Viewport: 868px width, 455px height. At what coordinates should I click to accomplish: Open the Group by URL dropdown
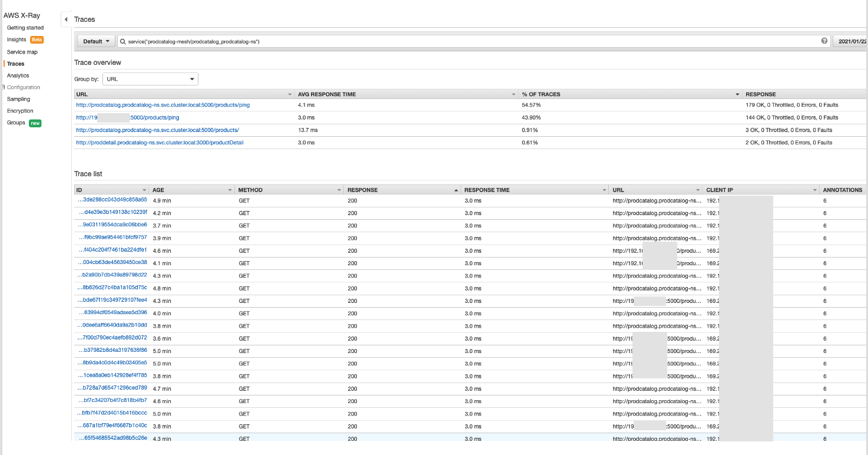pos(150,79)
